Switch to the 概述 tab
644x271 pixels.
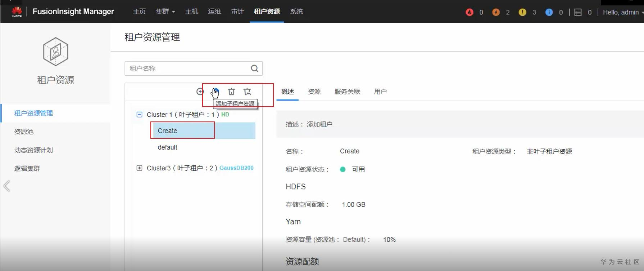287,92
